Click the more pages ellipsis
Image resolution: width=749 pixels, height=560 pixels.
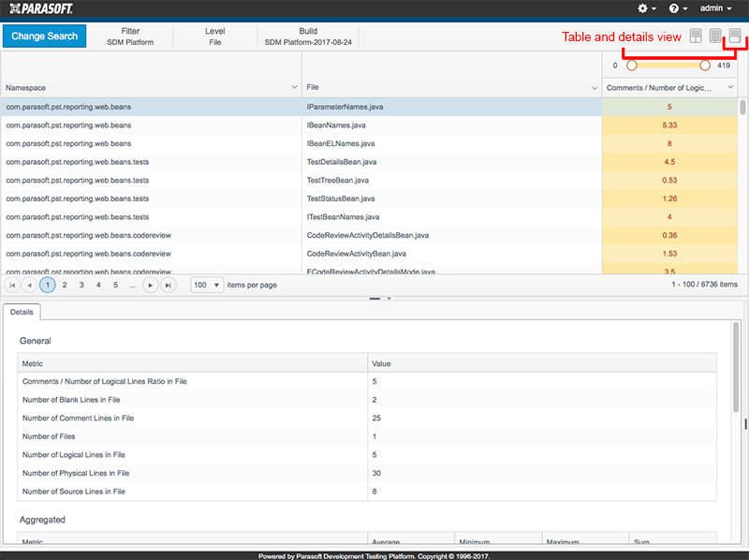(132, 286)
